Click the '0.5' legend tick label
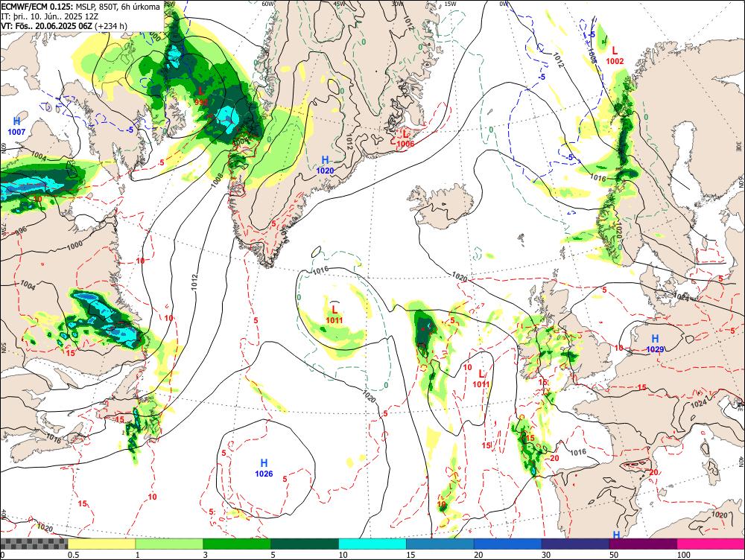Viewport: 745px width, 560px height. (x=73, y=555)
